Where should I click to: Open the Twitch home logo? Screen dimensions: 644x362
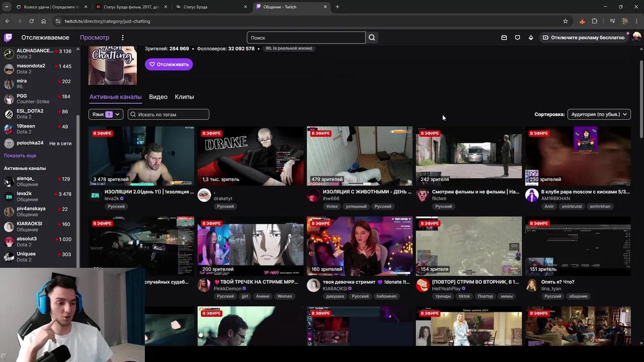pyautogui.click(x=8, y=38)
